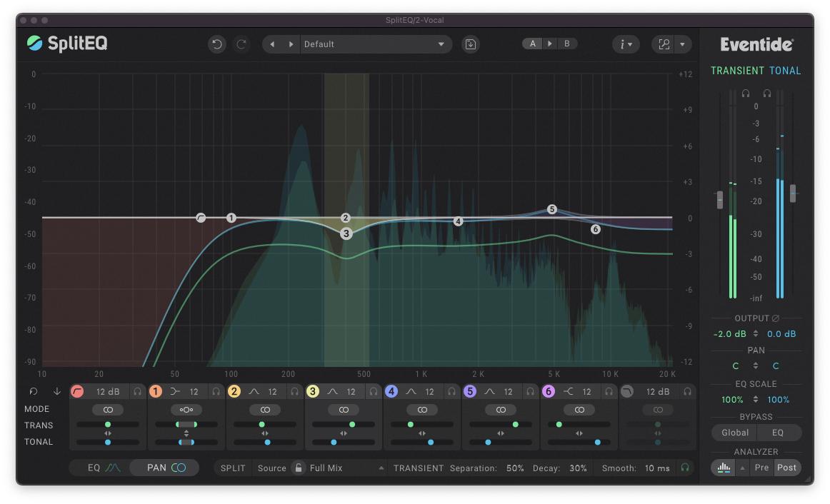Change band 6 shelf shape icon
Screen dimensions: 830x504
click(569, 392)
